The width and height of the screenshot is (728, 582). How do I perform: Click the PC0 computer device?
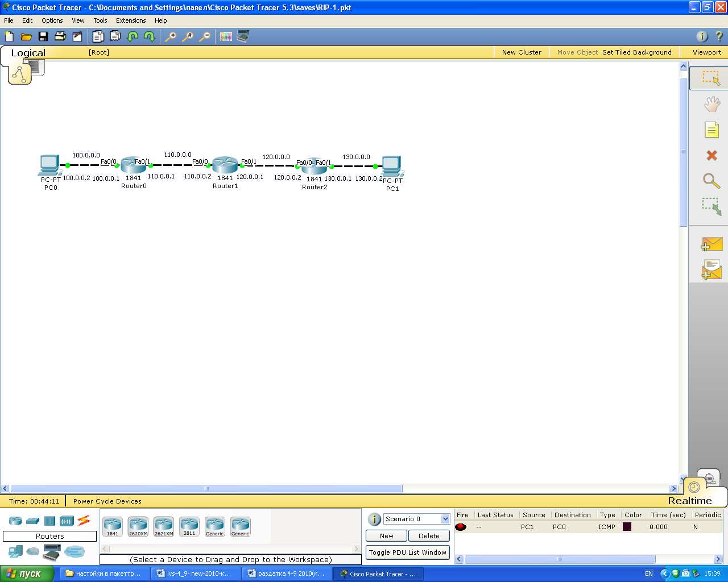49,165
